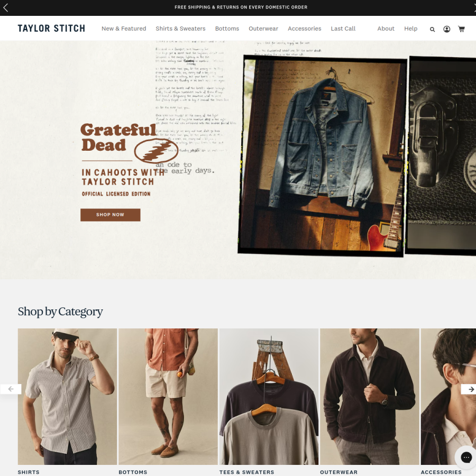
Task: Click the OUTERWEAR category label
Action: point(338,472)
